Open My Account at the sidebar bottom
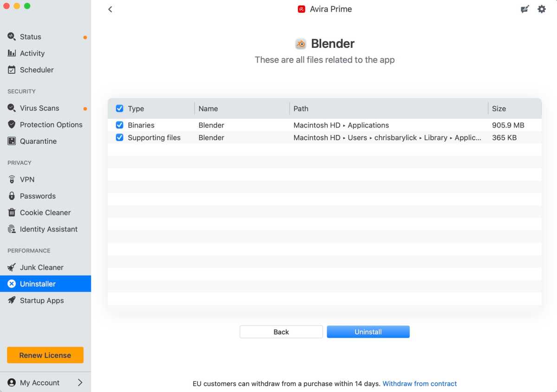This screenshot has width=557, height=392. click(45, 383)
